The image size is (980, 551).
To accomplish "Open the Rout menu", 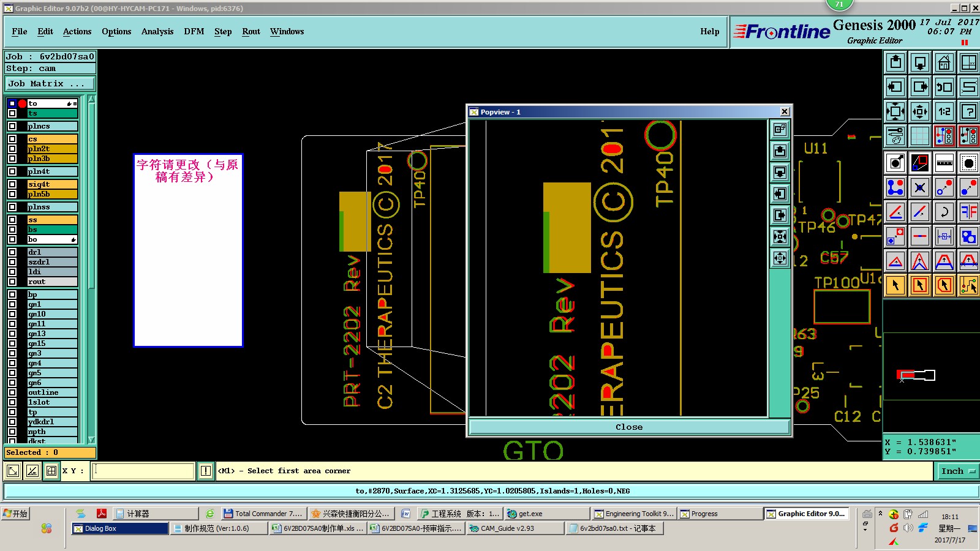I will (x=251, y=31).
